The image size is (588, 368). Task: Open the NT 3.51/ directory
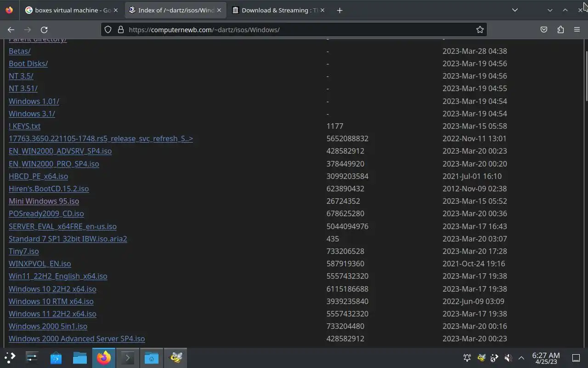click(x=23, y=88)
